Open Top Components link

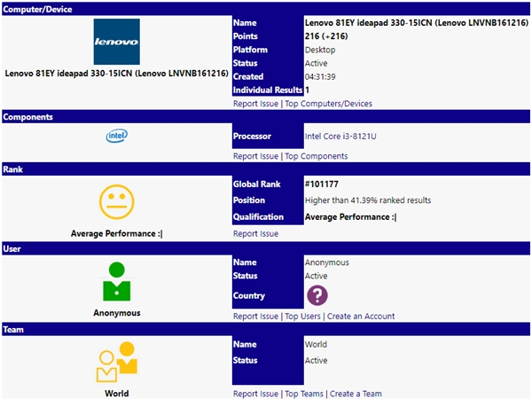tap(317, 156)
